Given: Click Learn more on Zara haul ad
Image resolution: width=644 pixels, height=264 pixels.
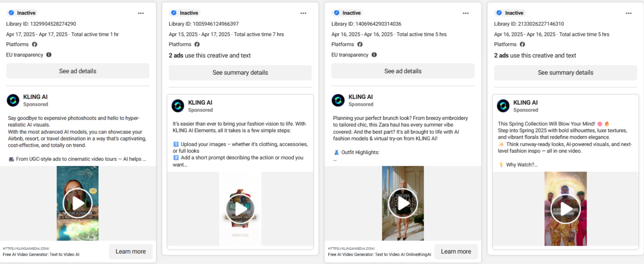Looking at the screenshot, I should point(456,251).
